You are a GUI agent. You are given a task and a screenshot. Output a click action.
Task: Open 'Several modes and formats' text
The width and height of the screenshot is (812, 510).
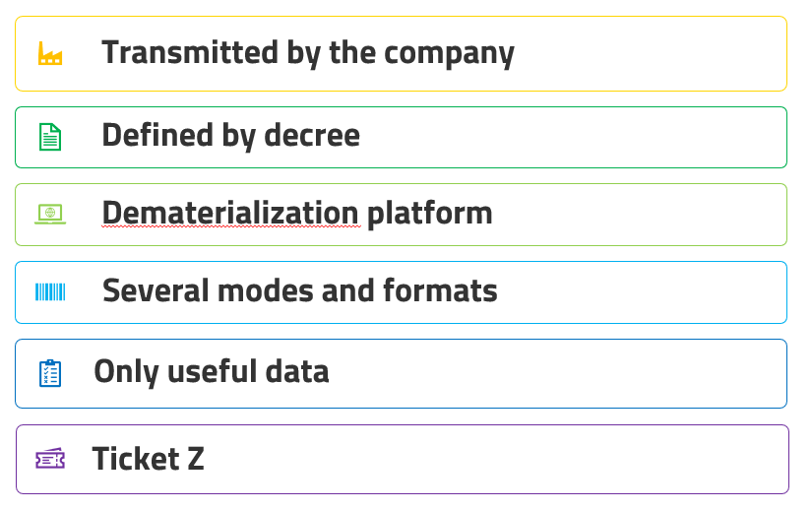click(300, 290)
